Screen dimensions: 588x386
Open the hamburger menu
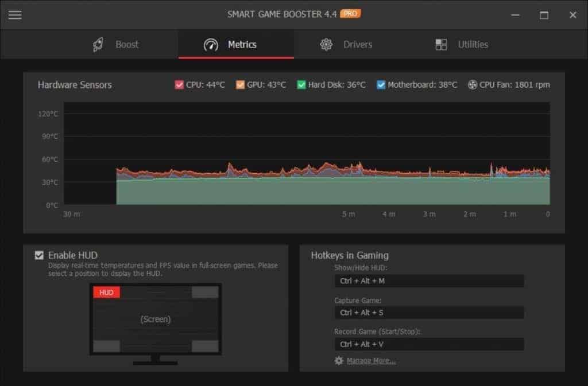coord(14,14)
